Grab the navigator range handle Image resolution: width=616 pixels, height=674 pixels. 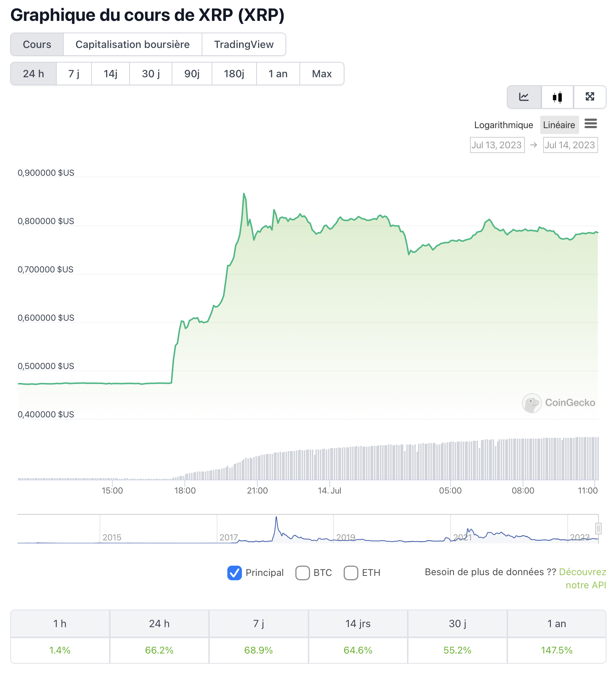click(x=598, y=528)
